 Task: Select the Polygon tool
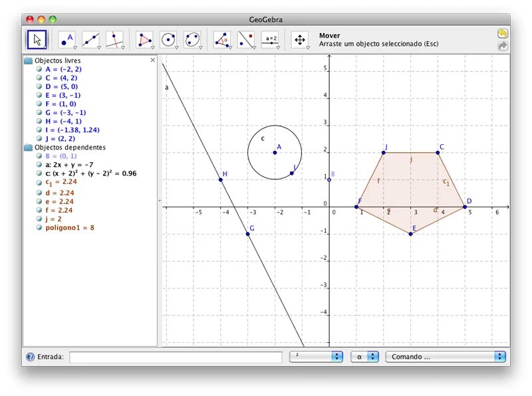pyautogui.click(x=144, y=40)
